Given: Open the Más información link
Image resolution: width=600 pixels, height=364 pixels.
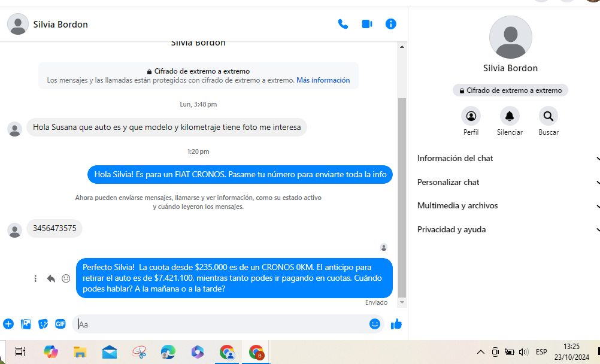Looking at the screenshot, I should tap(323, 80).
